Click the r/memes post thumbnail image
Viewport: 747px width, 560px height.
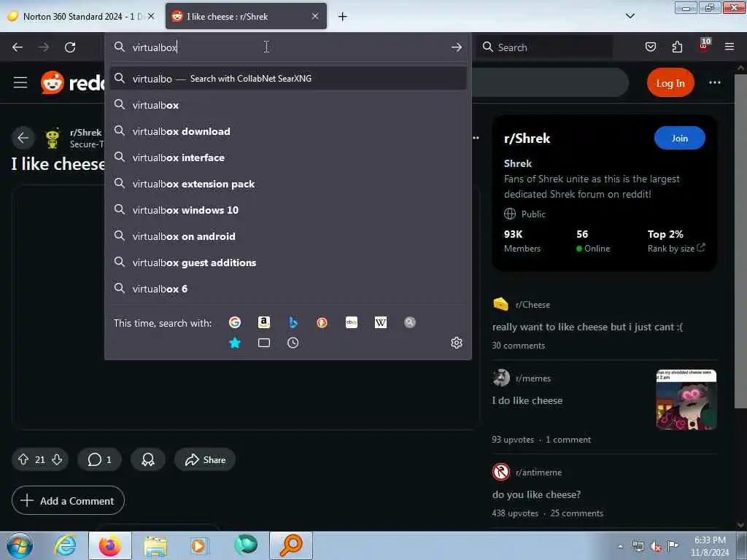tap(686, 400)
